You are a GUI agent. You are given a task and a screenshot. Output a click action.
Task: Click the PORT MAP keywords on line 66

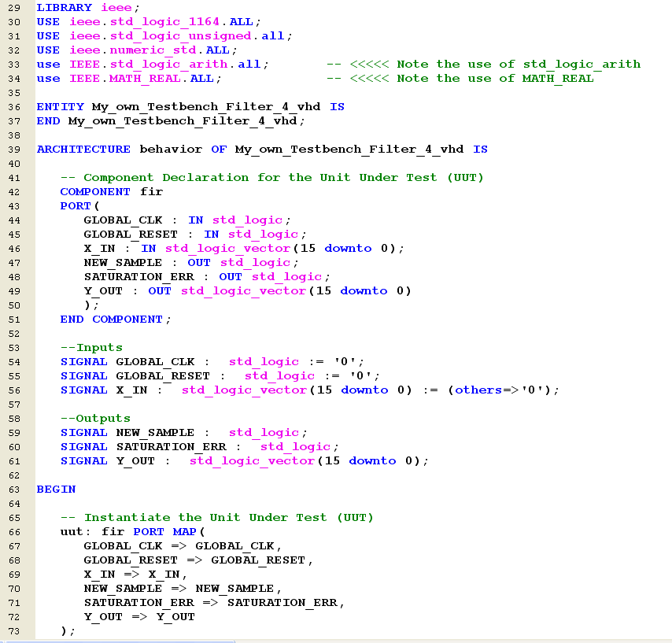click(165, 532)
